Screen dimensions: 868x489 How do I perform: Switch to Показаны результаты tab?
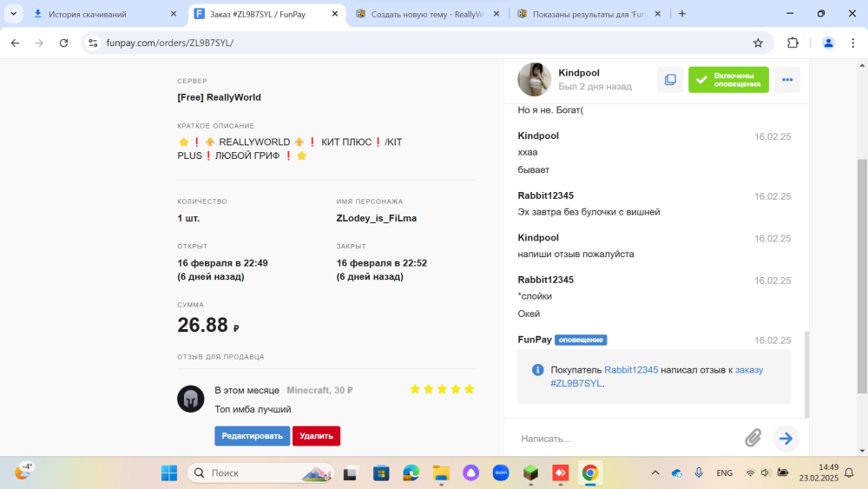pos(589,15)
